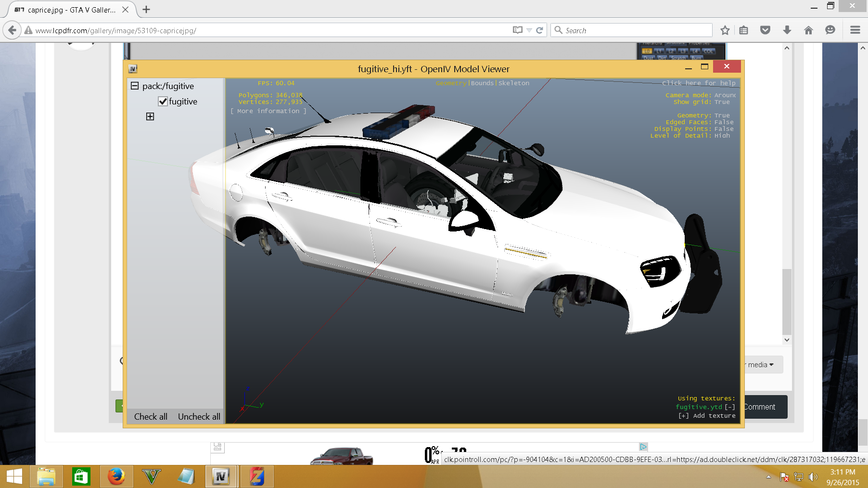The image size is (868, 488).
Task: Expand the plus node under fugitive
Action: tap(150, 116)
